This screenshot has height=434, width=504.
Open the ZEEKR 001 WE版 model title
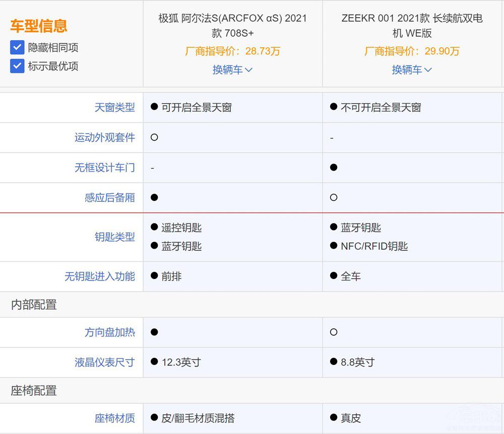point(412,26)
